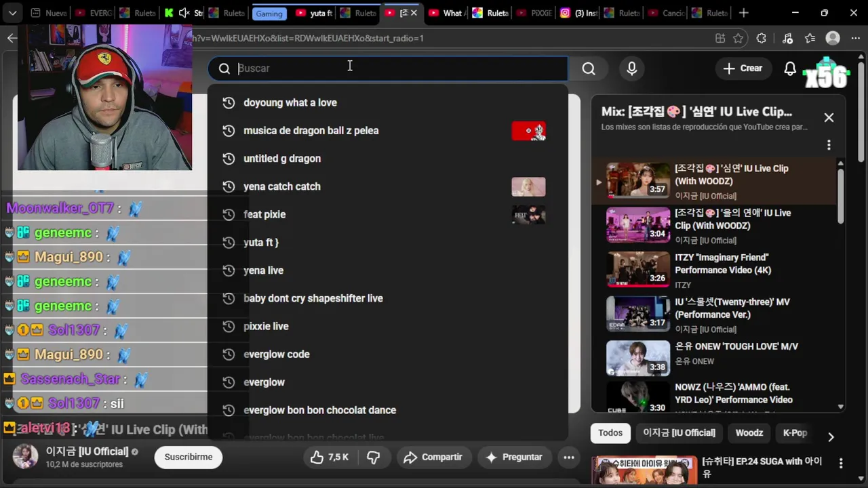Open the Crear button
Screen dimensions: 868x488
pos(743,68)
